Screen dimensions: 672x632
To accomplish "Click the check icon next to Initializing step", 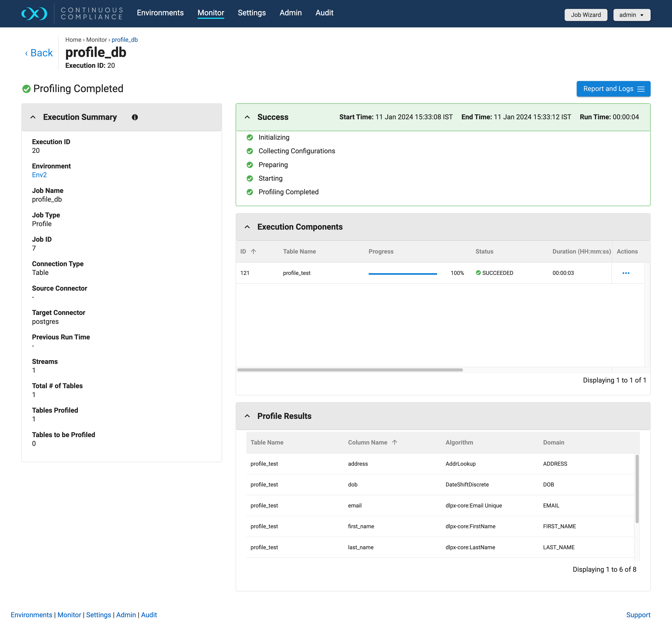I will (x=250, y=138).
